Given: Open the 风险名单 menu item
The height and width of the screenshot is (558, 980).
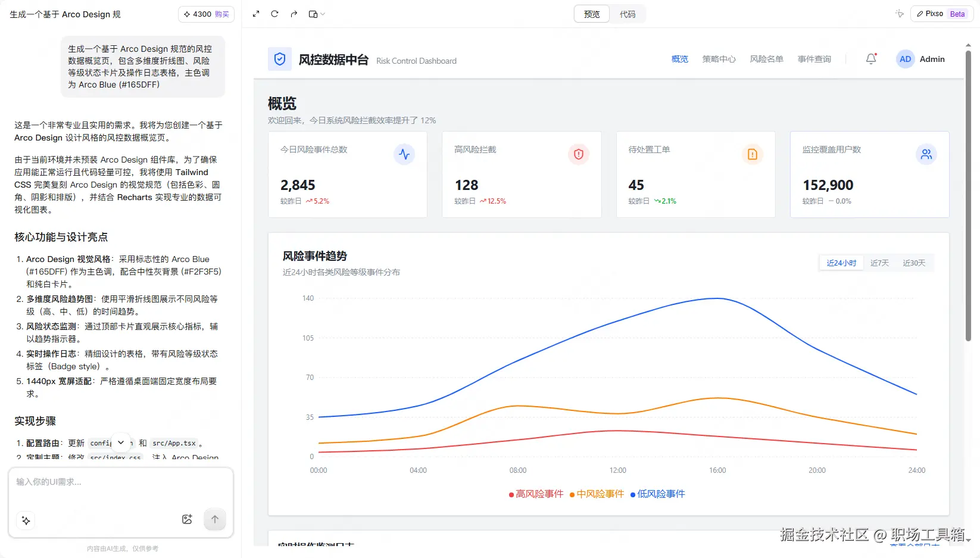Looking at the screenshot, I should 766,59.
